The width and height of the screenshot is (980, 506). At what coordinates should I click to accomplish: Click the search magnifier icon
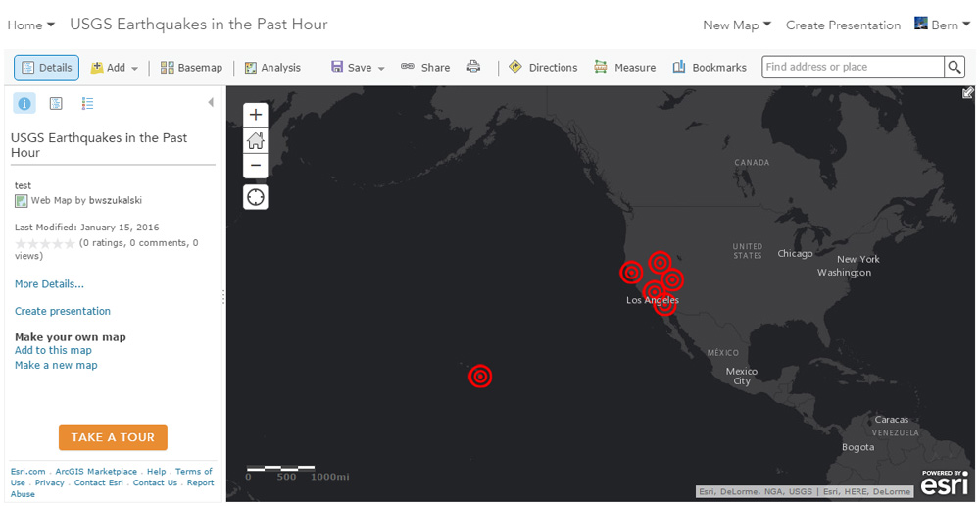955,67
